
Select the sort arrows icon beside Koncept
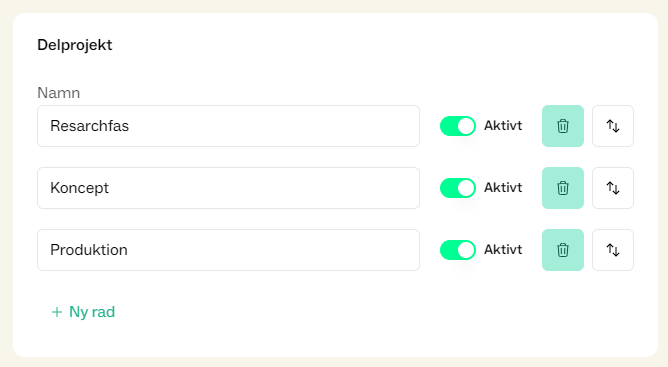(x=613, y=188)
